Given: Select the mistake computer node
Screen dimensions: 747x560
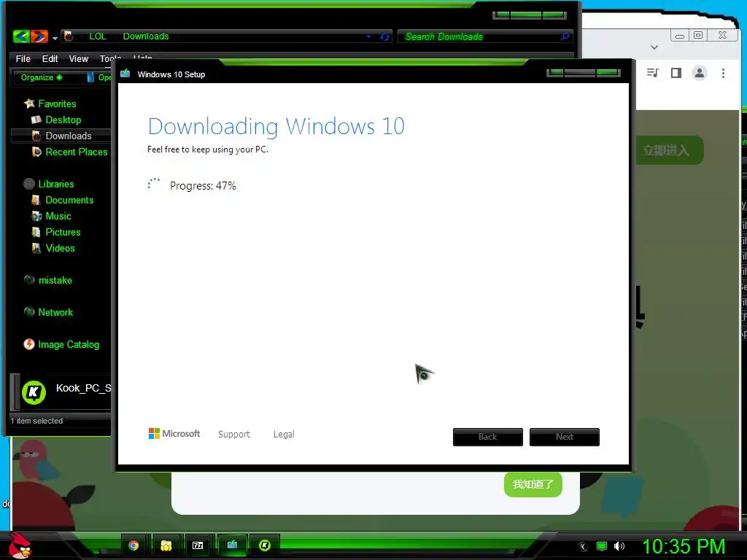Looking at the screenshot, I should point(55,281).
